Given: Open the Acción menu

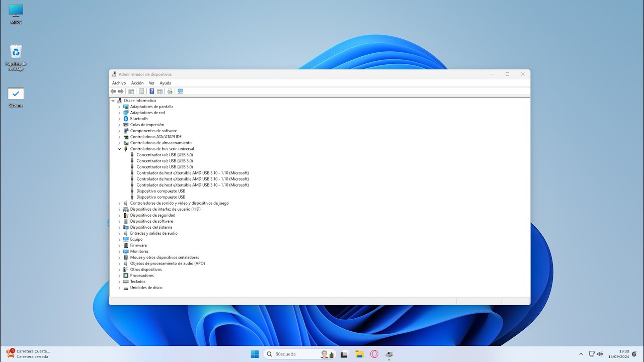Looking at the screenshot, I should (137, 83).
